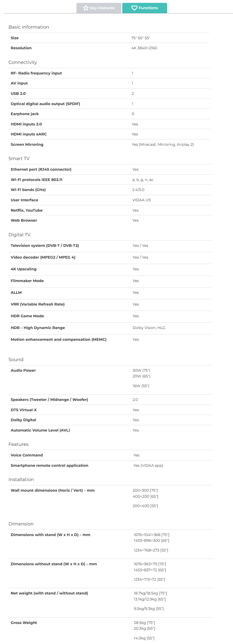Click the heart icon on Functions

[134, 8]
